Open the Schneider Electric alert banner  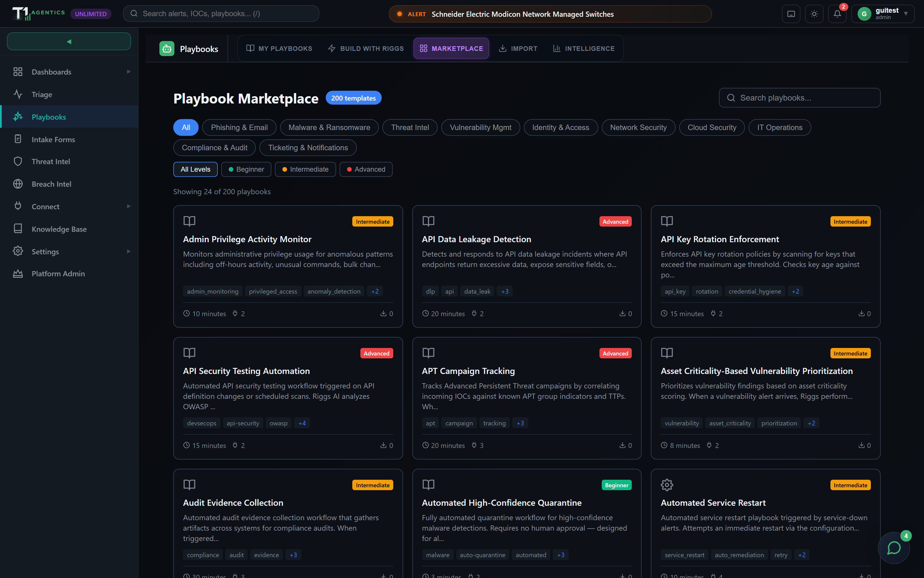tap(550, 14)
